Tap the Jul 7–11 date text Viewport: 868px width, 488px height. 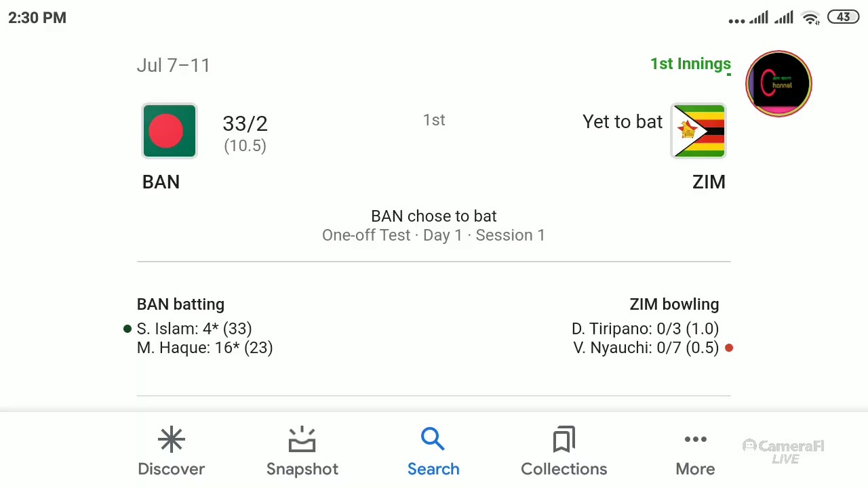pyautogui.click(x=174, y=65)
